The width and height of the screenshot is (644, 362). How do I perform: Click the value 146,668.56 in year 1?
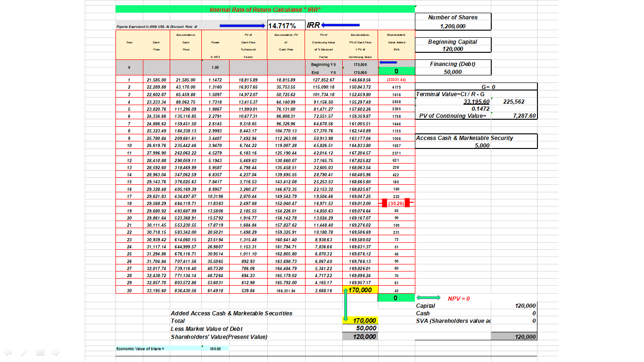pos(360,80)
